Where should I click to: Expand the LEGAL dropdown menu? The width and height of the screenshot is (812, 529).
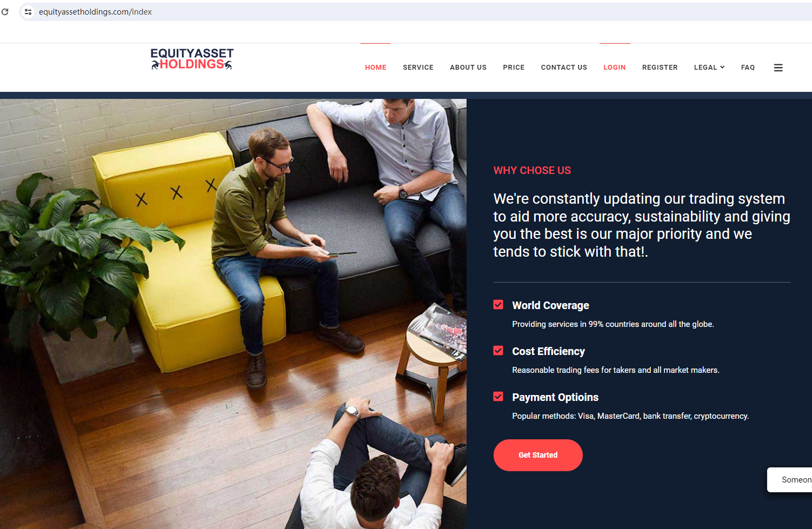(x=709, y=68)
